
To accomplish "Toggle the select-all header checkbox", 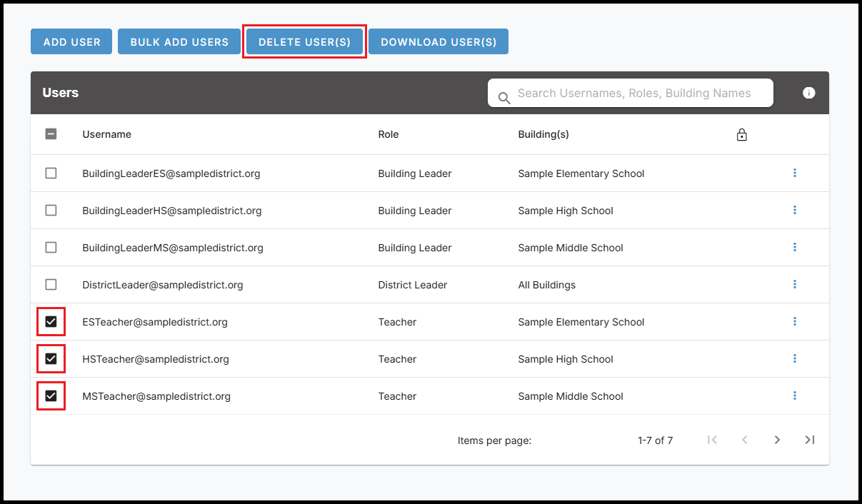I will (51, 133).
